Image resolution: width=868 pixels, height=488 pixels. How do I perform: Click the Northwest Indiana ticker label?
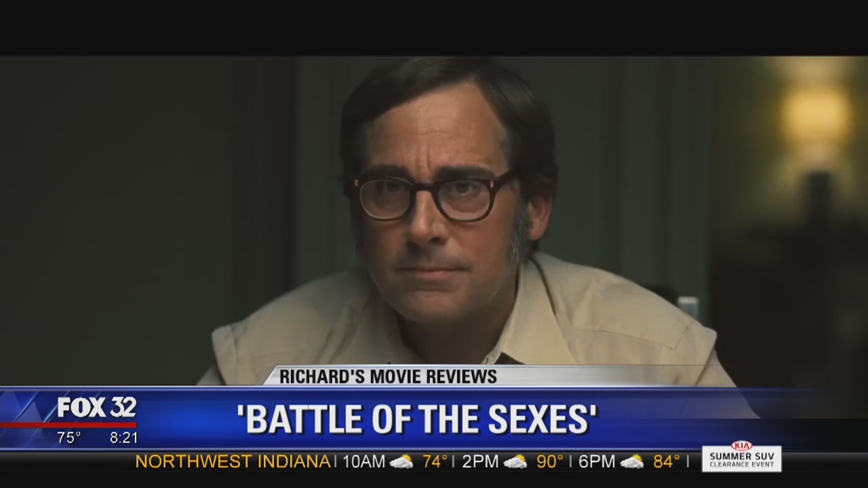(x=233, y=462)
